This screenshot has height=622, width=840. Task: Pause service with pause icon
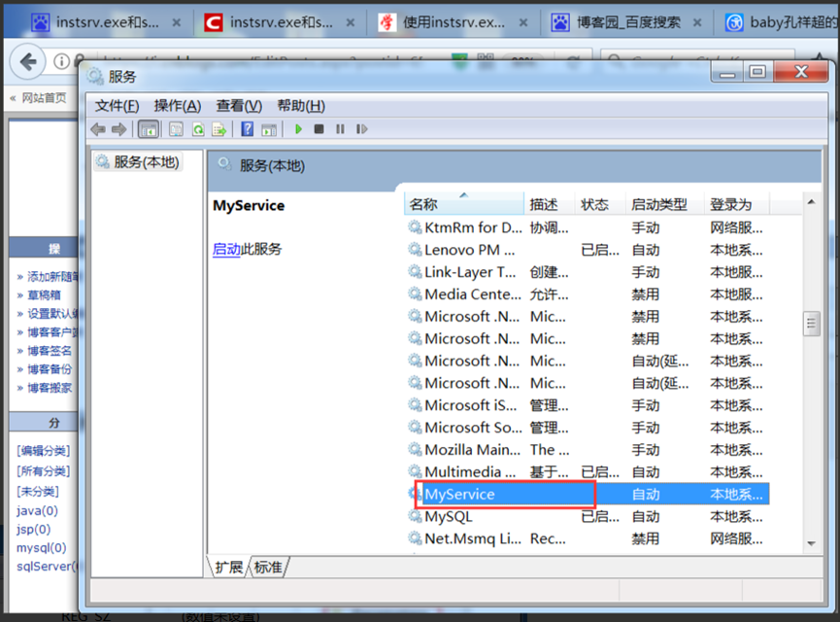(340, 129)
